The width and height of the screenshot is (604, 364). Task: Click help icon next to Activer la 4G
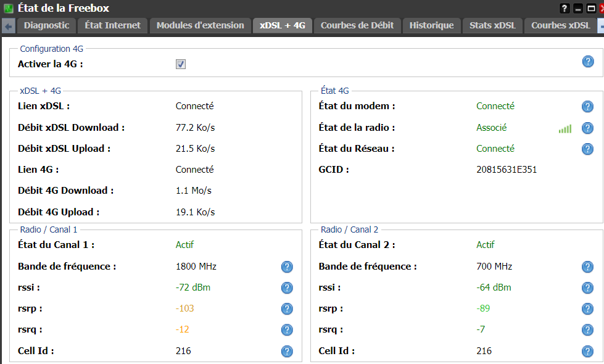tap(588, 61)
